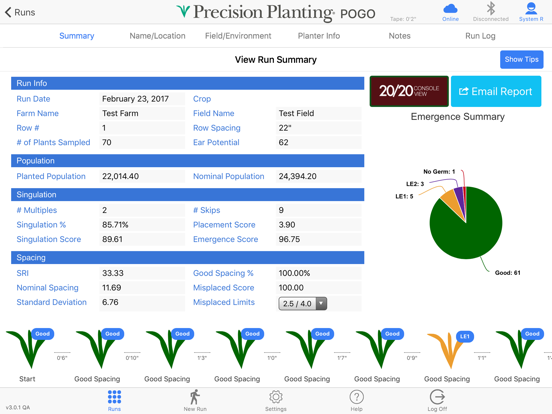552x414 pixels.
Task: Open the System R user profile icon
Action: [531, 12]
